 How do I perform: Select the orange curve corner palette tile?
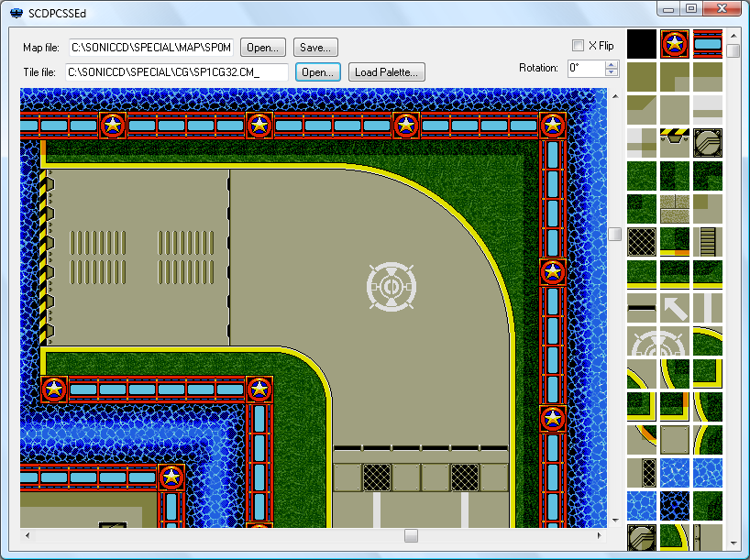pyautogui.click(x=642, y=440)
